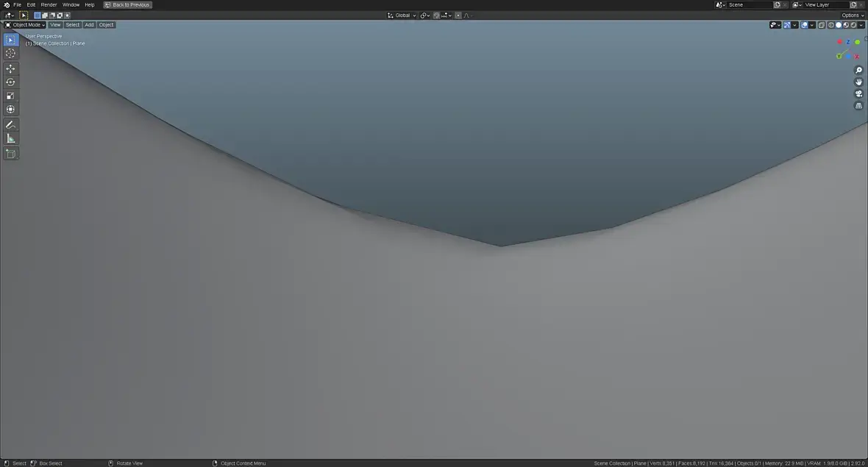Open object types visibility dropdown
Screen dimensions: 868x467
775,25
